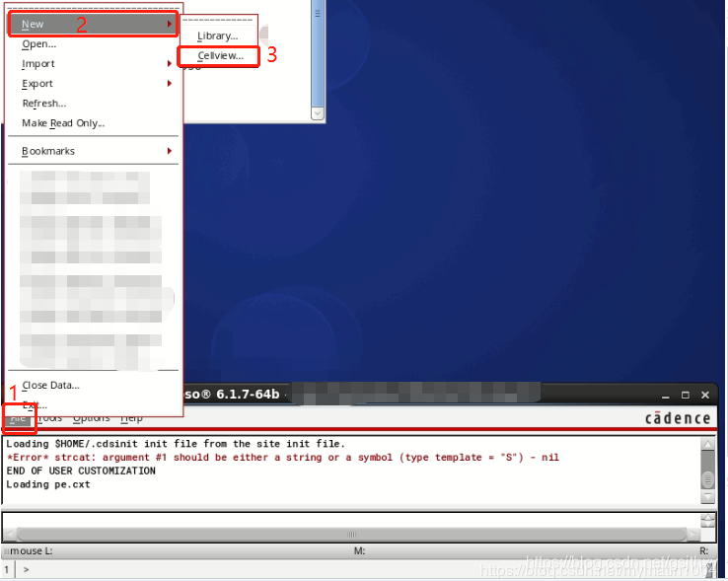Maximize the Virtuoso window

[x=686, y=396]
